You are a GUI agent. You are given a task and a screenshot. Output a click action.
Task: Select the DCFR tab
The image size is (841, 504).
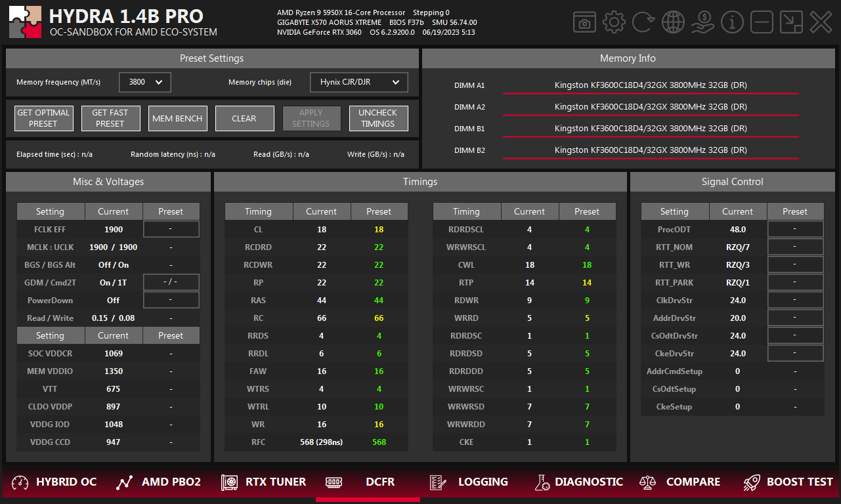pyautogui.click(x=368, y=482)
